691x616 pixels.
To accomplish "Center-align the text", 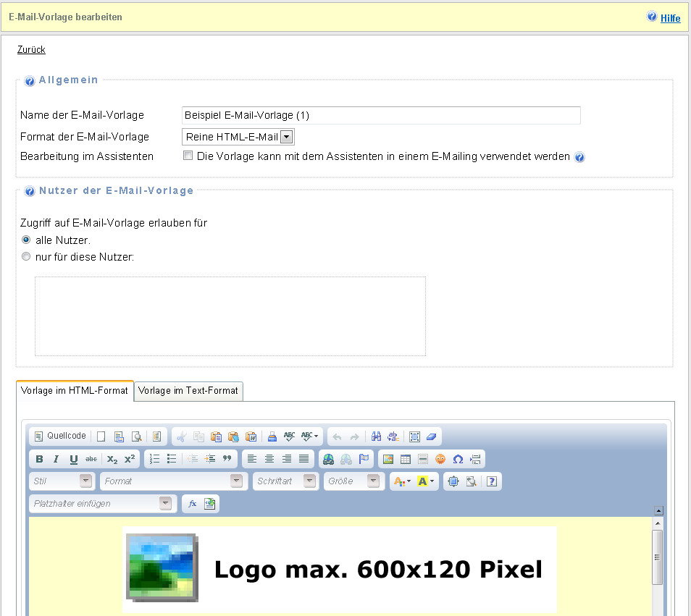I will coord(269,459).
